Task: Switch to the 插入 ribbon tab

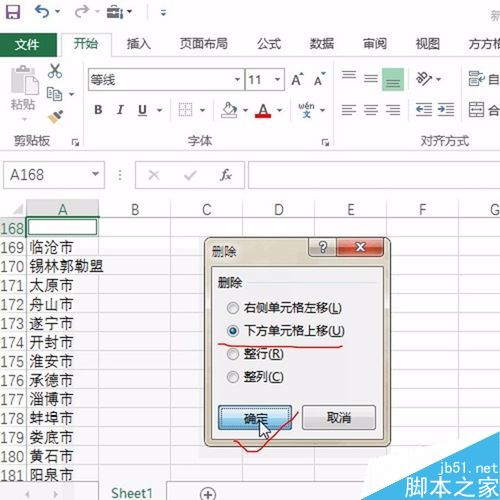Action: pos(138,44)
